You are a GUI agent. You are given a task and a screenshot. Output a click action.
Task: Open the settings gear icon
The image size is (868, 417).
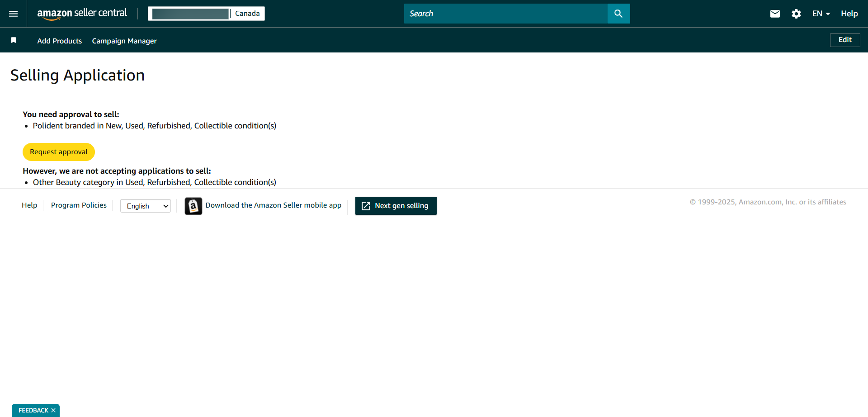(796, 14)
